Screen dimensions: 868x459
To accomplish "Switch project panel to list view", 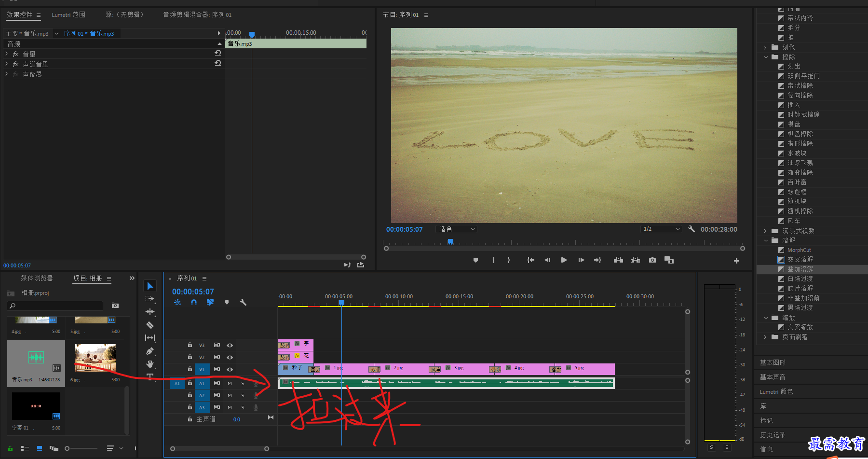I will tap(25, 448).
